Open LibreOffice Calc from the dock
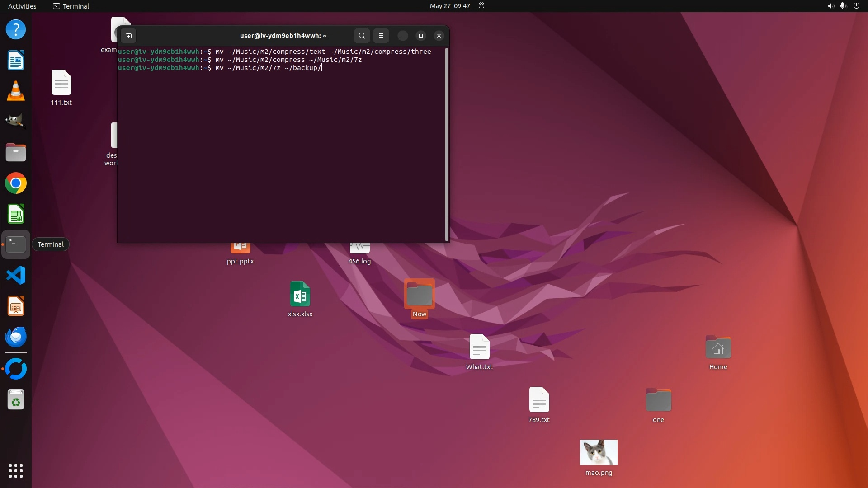 [x=16, y=214]
